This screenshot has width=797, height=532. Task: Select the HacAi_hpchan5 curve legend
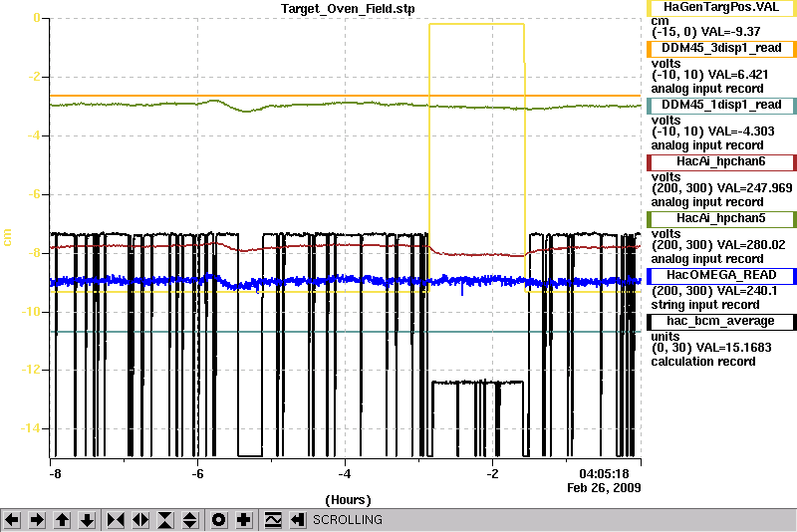pyautogui.click(x=721, y=219)
